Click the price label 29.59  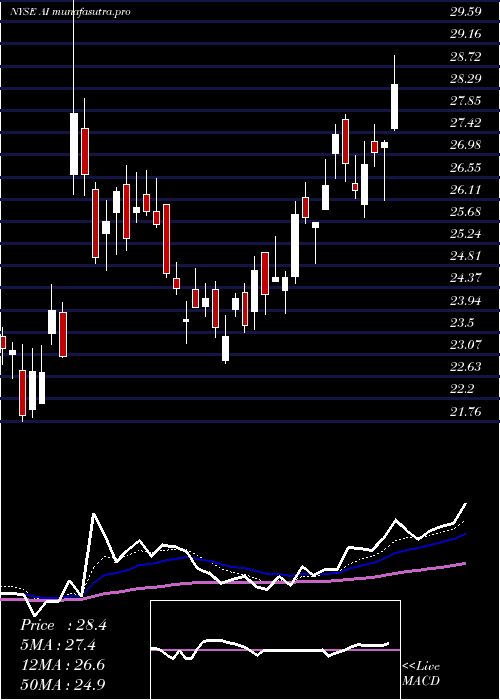(x=466, y=12)
